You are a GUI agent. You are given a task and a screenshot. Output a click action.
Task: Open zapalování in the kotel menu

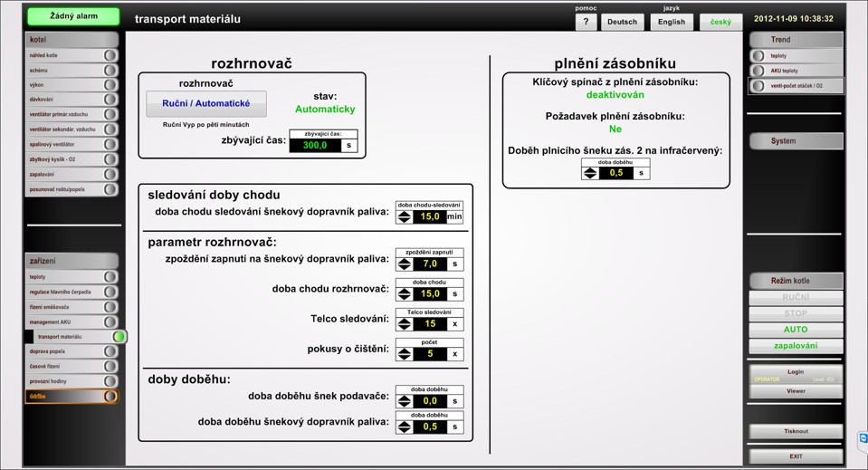(72, 174)
